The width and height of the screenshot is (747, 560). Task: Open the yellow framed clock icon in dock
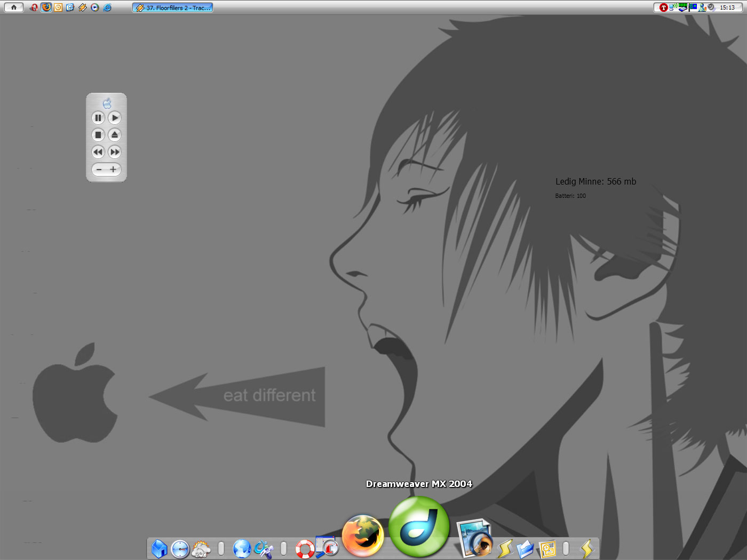click(547, 549)
